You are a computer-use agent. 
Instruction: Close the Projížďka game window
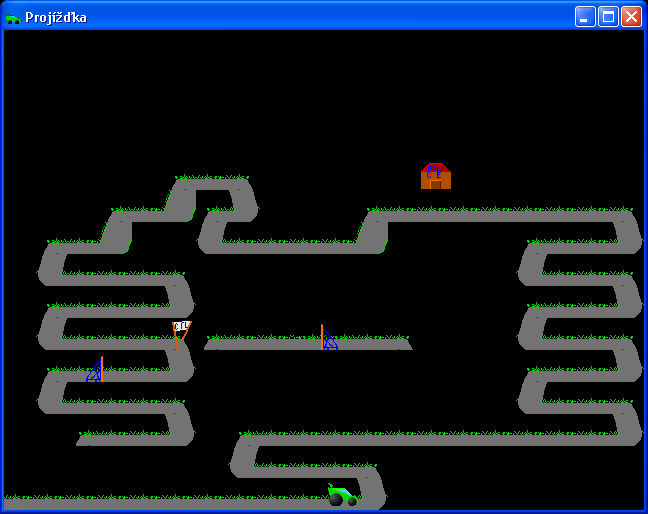631,17
